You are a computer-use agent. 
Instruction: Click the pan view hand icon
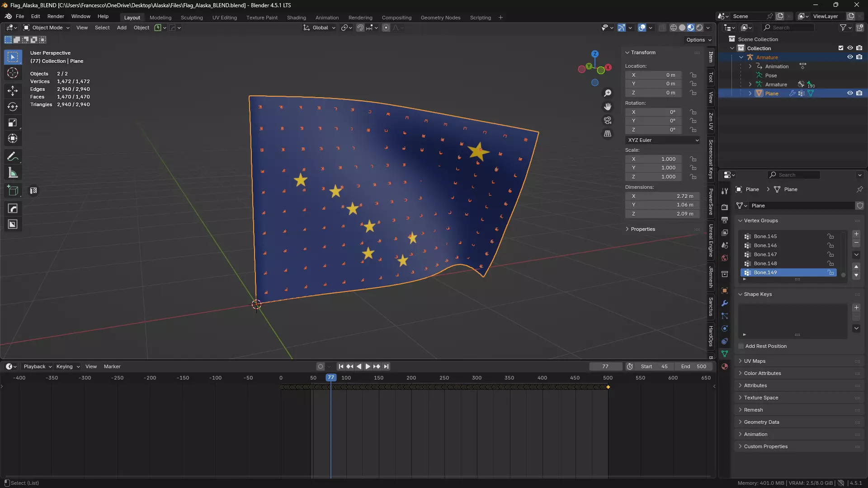coord(608,107)
